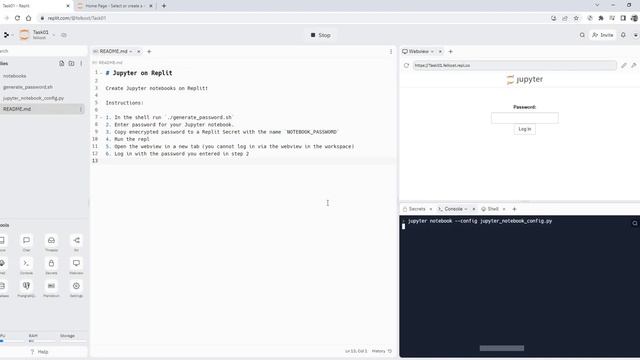Click the Jupyter Log in button
This screenshot has width=640, height=360.
tap(524, 129)
